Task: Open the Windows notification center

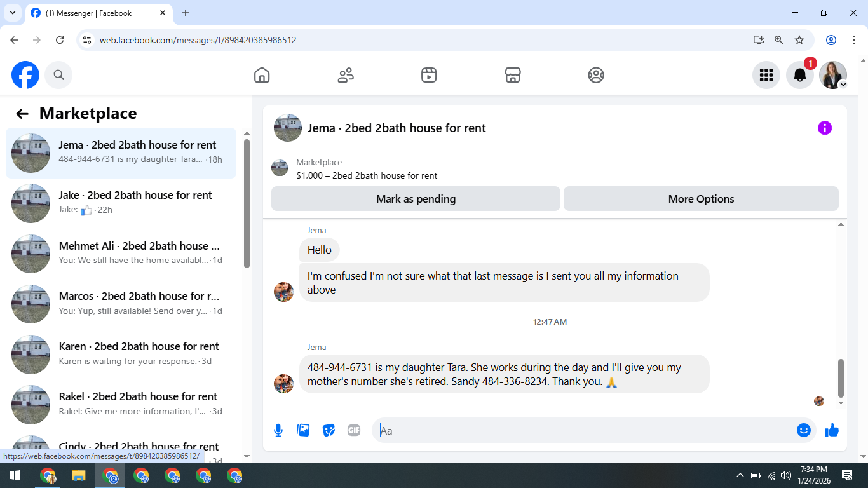Action: coord(847,475)
